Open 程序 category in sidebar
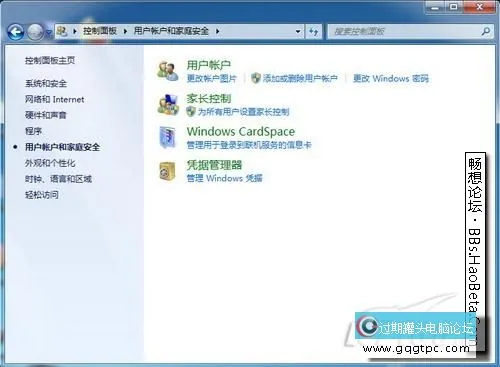 (x=33, y=131)
